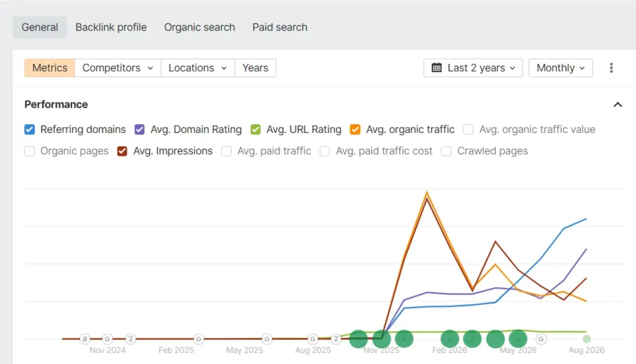
Task: Open the Last 2 years date range picker
Action: [x=473, y=68]
